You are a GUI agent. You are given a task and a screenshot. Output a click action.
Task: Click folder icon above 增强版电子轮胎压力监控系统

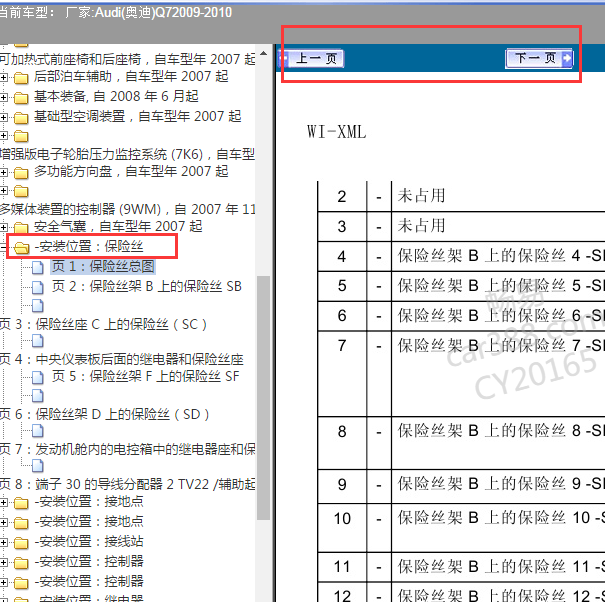21,136
